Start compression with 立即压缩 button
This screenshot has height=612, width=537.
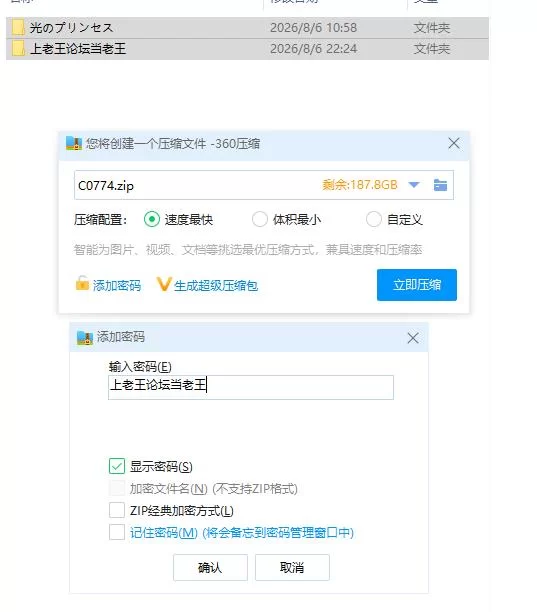416,285
